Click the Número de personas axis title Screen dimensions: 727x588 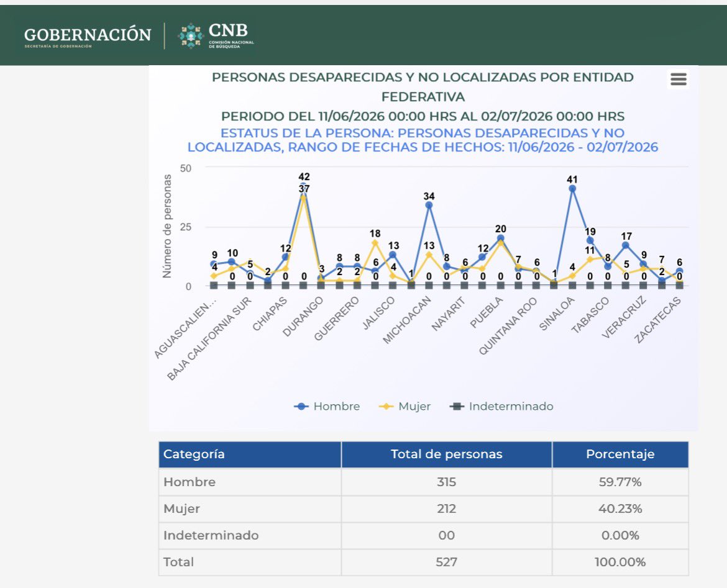click(x=167, y=226)
